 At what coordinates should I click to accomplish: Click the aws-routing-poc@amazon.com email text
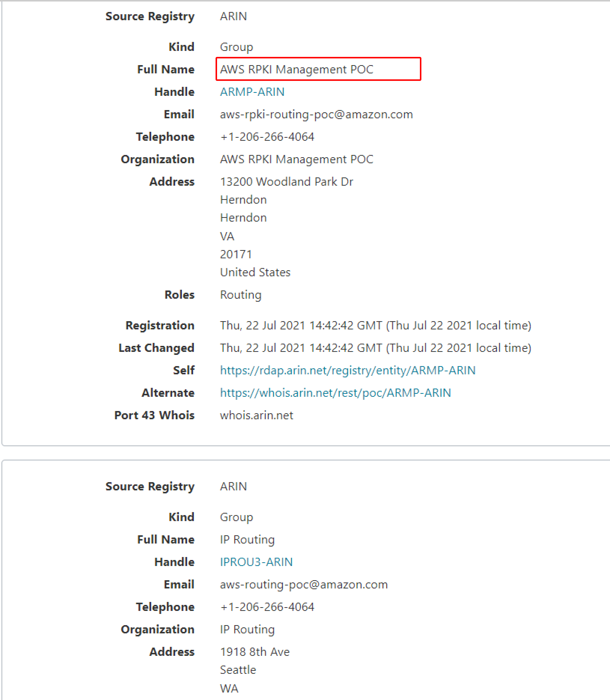[304, 585]
